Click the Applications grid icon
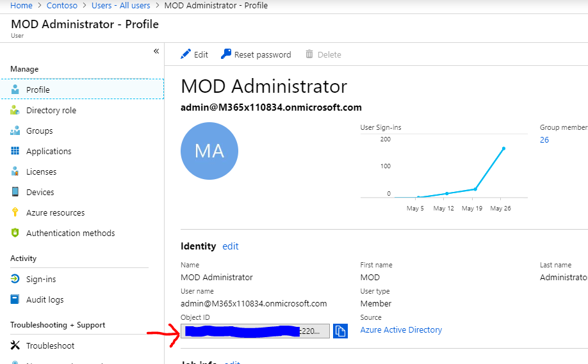This screenshot has height=364, width=588. tap(15, 151)
